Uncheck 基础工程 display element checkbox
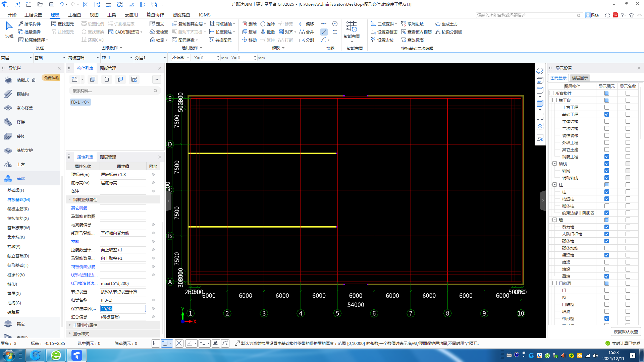 607,114
